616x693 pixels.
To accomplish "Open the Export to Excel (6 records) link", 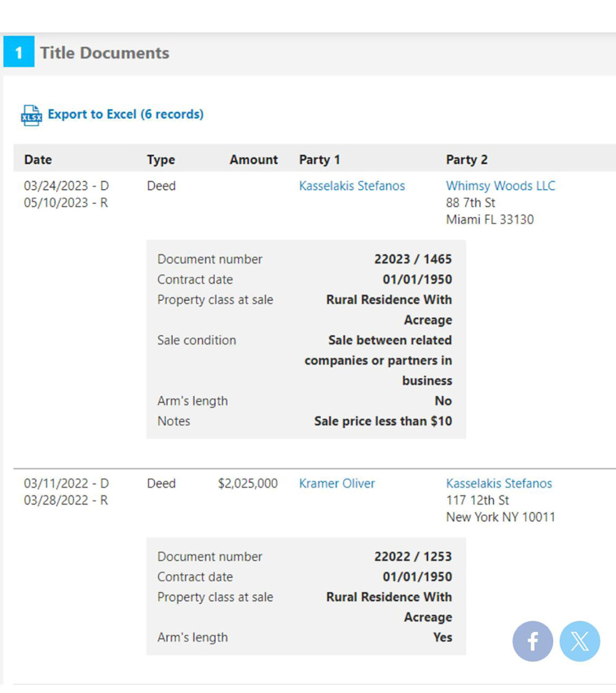I will tap(125, 114).
